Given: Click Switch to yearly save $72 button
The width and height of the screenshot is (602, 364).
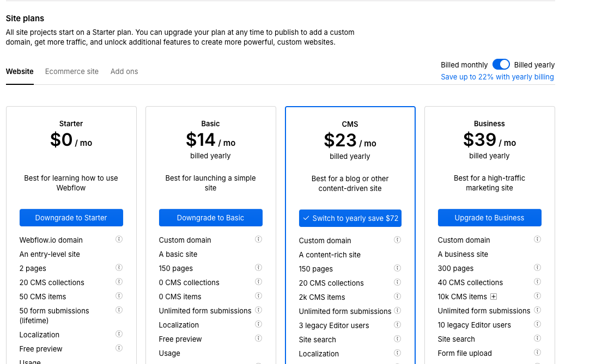Looking at the screenshot, I should click(350, 218).
